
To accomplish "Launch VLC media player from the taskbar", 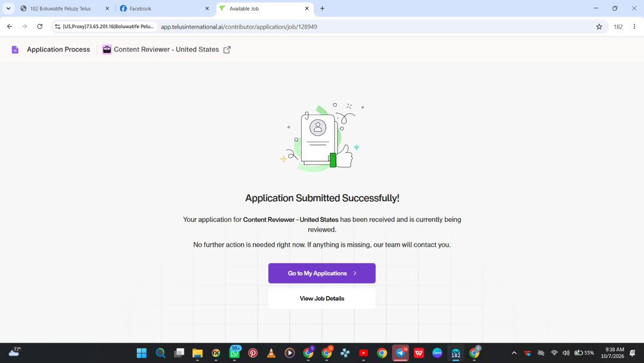I will tap(271, 353).
